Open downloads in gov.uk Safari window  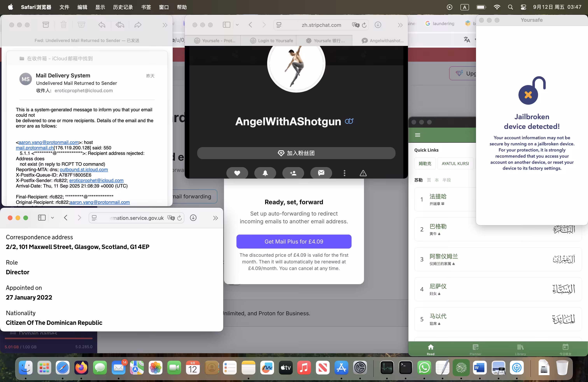coord(193,218)
